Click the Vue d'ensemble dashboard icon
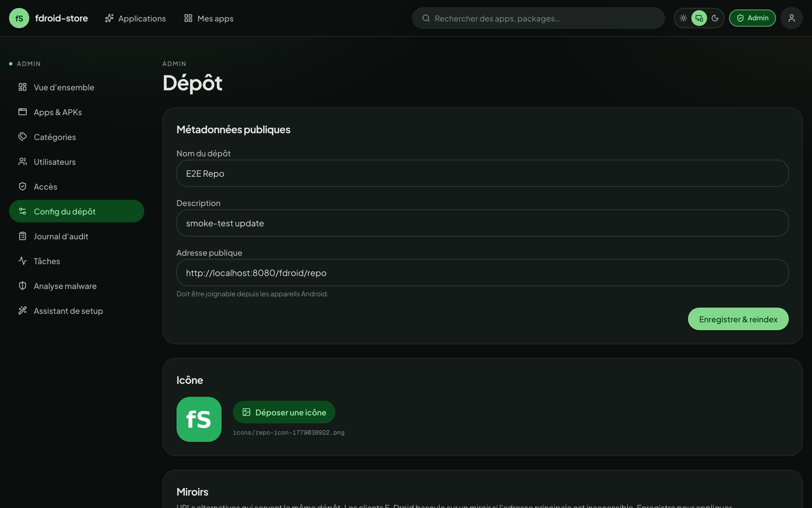Viewport: 812px width, 508px height. pos(23,87)
